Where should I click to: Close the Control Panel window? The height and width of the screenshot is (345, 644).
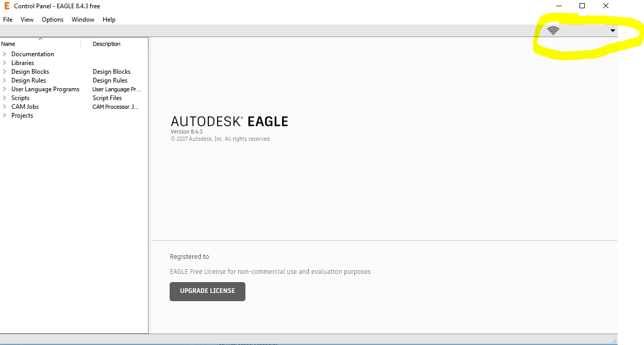[x=606, y=6]
